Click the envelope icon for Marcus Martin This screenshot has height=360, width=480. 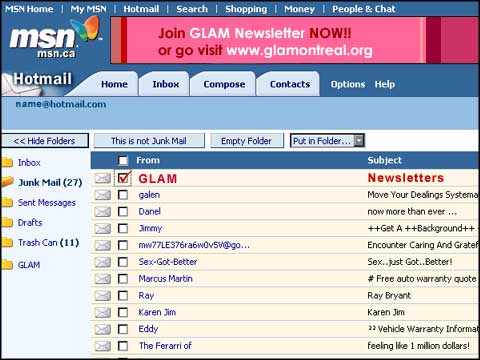tap(102, 279)
